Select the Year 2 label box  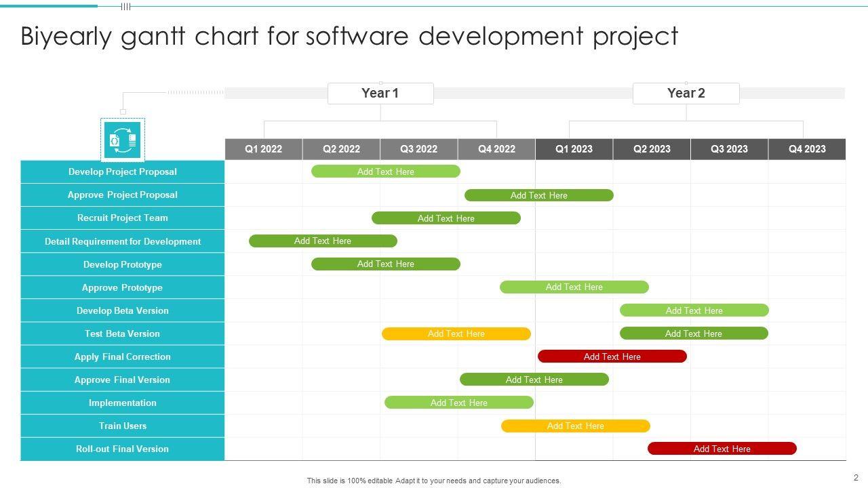coord(686,94)
